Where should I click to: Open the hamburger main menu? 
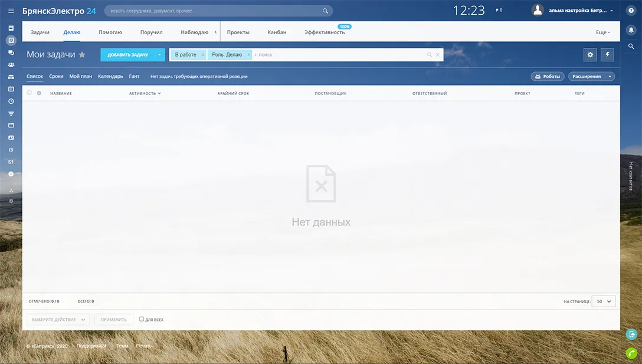coord(11,11)
